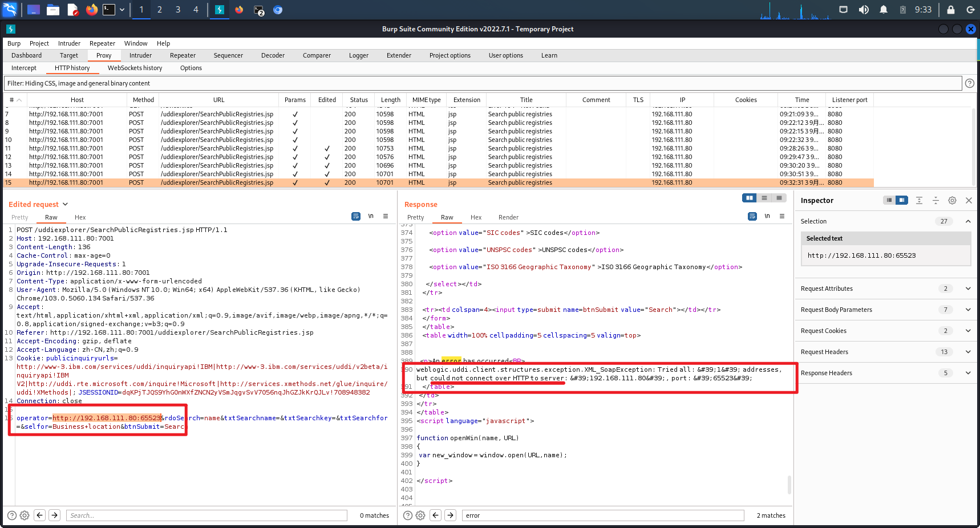Open response search settings gear
The height and width of the screenshot is (528, 980).
click(x=420, y=515)
